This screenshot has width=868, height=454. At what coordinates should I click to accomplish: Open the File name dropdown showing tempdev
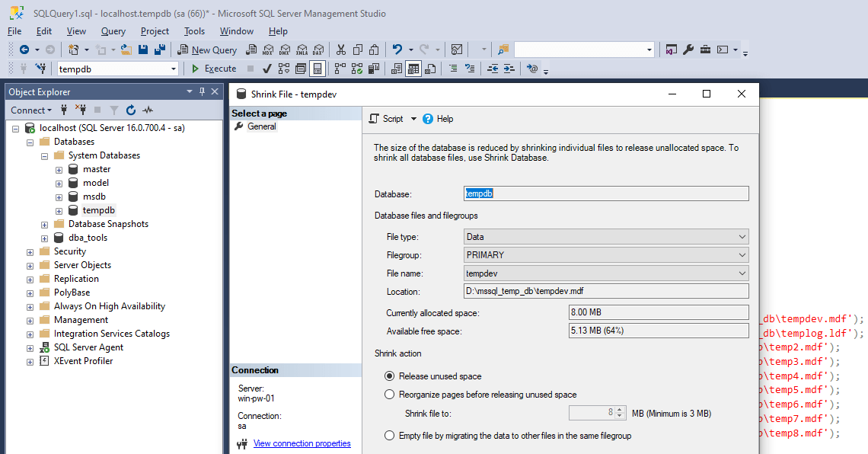click(x=742, y=273)
